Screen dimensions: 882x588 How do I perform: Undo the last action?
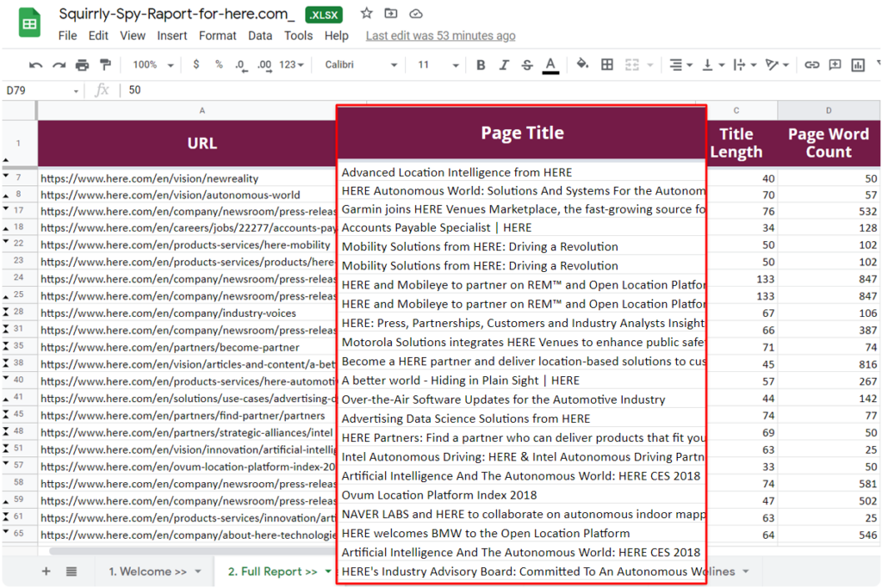(35, 65)
